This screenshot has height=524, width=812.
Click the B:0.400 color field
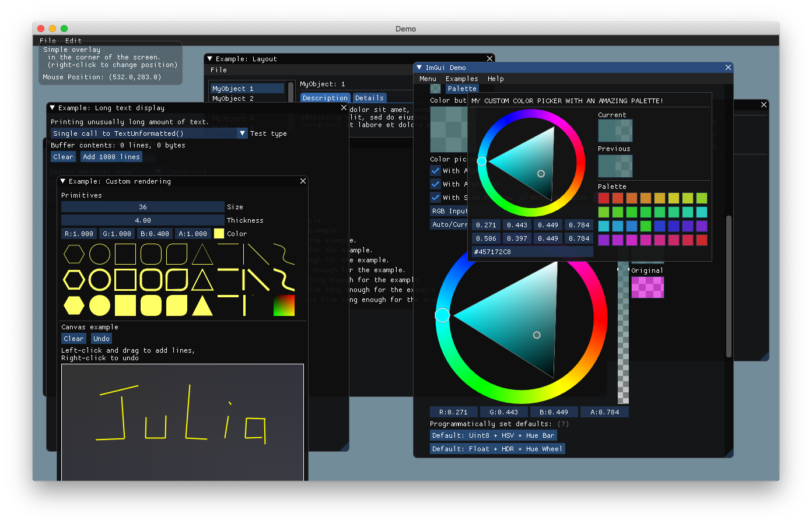[x=155, y=234]
